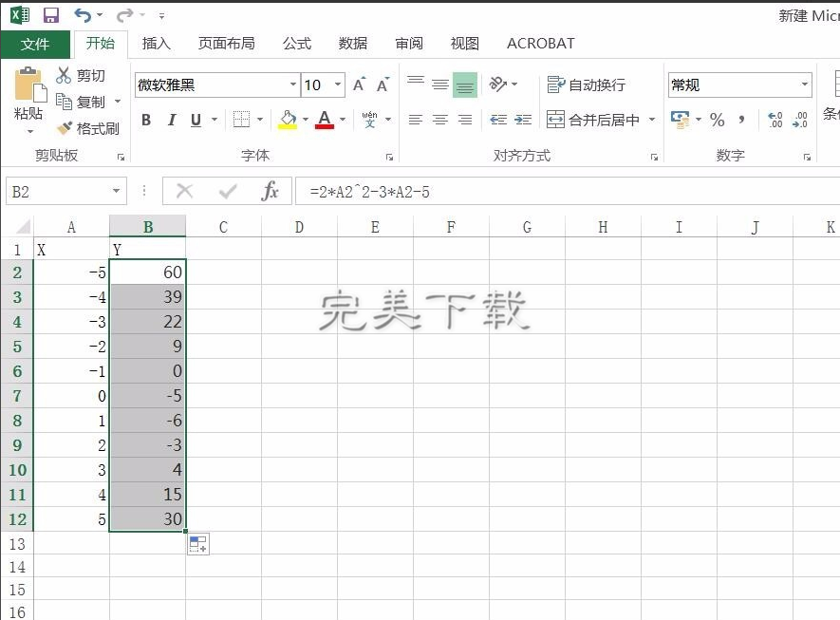Screen dimensions: 840x620
Task: Open the underline style dropdown arrow
Action: (215, 120)
